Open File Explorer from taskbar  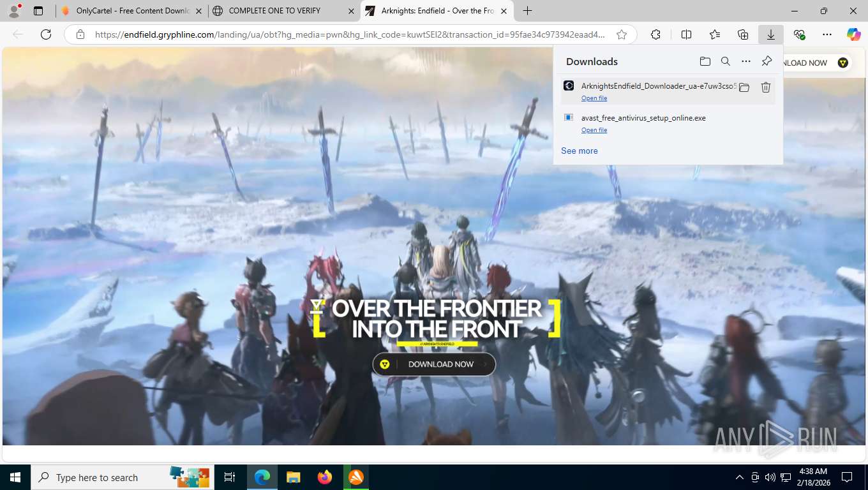[293, 477]
